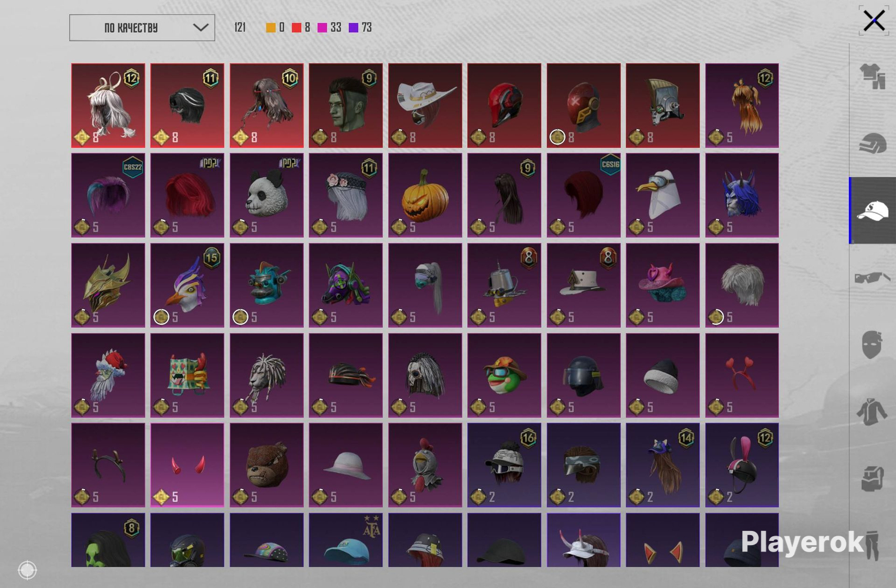Image resolution: width=896 pixels, height=588 pixels.
Task: Open the glasses category in sidebar
Action: pyautogui.click(x=872, y=277)
